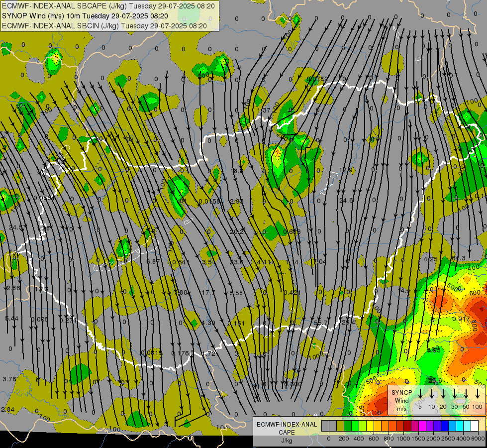This screenshot has height=448, width=487.
Task: Click the white swatch in the CAPE legend
Action: [474, 426]
